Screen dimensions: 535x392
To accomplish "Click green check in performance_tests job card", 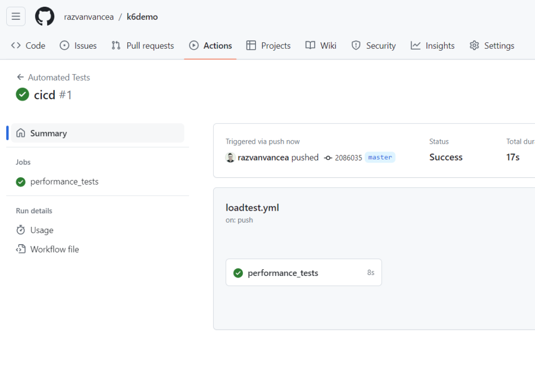I will click(x=238, y=273).
